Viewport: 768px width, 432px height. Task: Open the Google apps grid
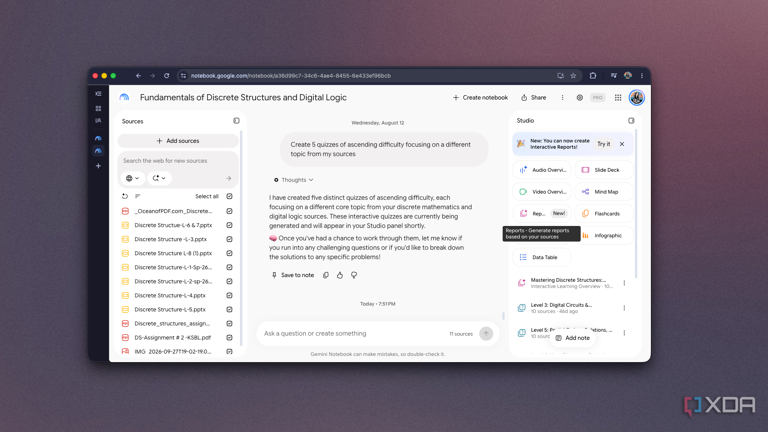(x=618, y=97)
